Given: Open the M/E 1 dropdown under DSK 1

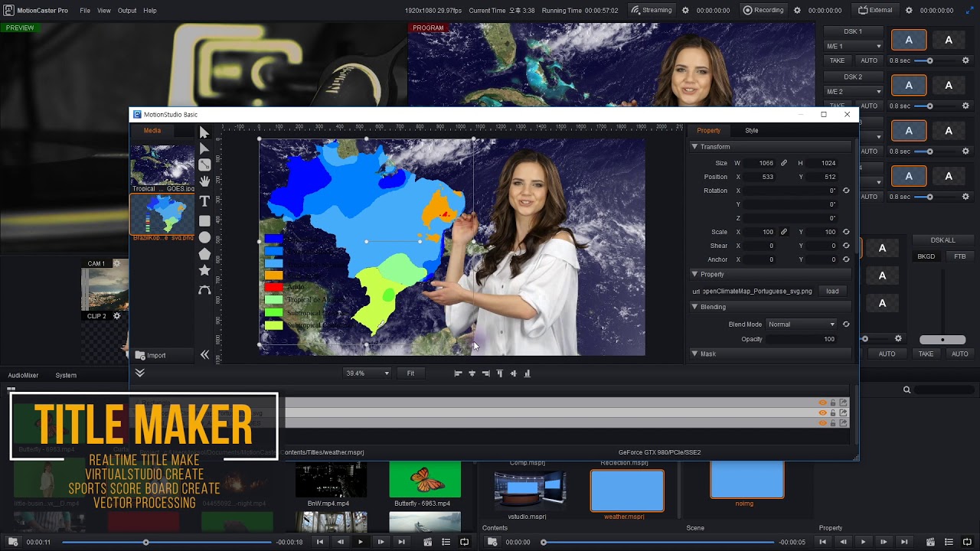Looking at the screenshot, I should click(853, 46).
